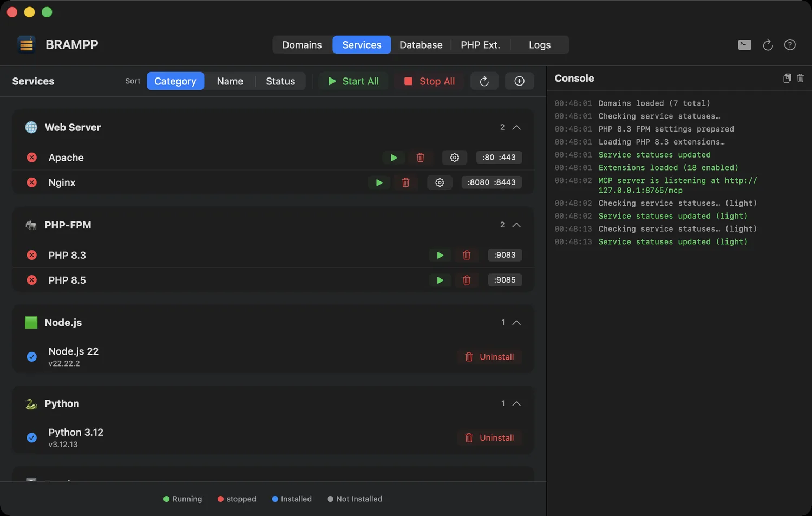The width and height of the screenshot is (812, 516).
Task: Click Apache ports :80 :443 badge
Action: 499,158
